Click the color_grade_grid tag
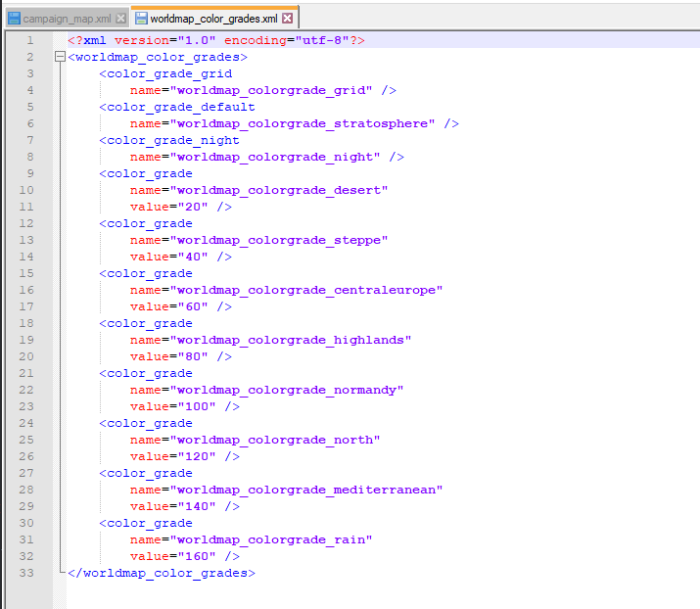The height and width of the screenshot is (609, 700). click(x=165, y=73)
